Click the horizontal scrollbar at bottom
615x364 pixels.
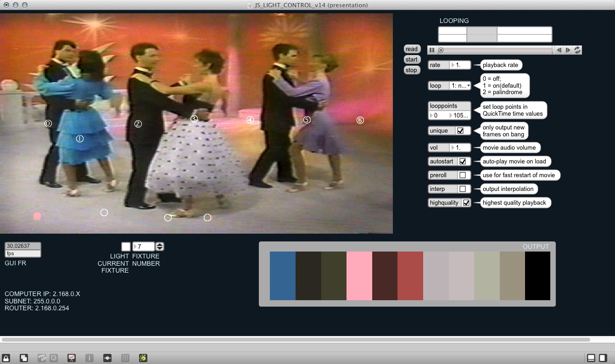click(x=296, y=340)
